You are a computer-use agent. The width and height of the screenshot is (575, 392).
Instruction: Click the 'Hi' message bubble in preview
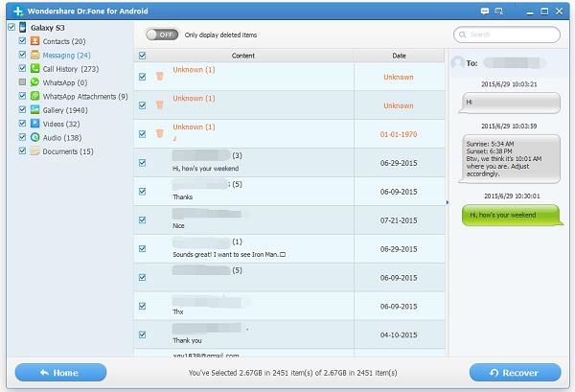510,103
